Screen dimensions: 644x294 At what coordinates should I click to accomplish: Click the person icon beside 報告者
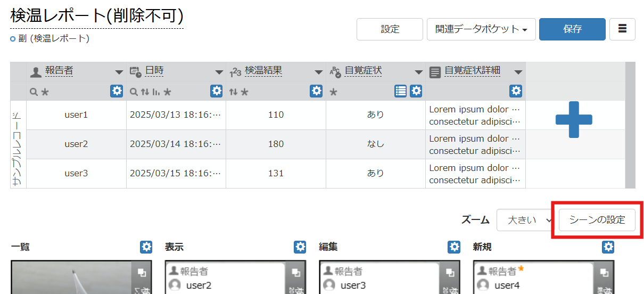[36, 72]
